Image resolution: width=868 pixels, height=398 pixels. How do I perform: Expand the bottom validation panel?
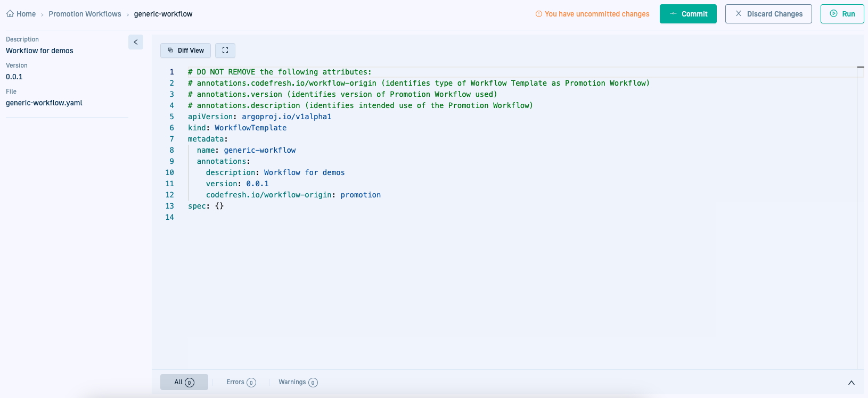point(851,383)
